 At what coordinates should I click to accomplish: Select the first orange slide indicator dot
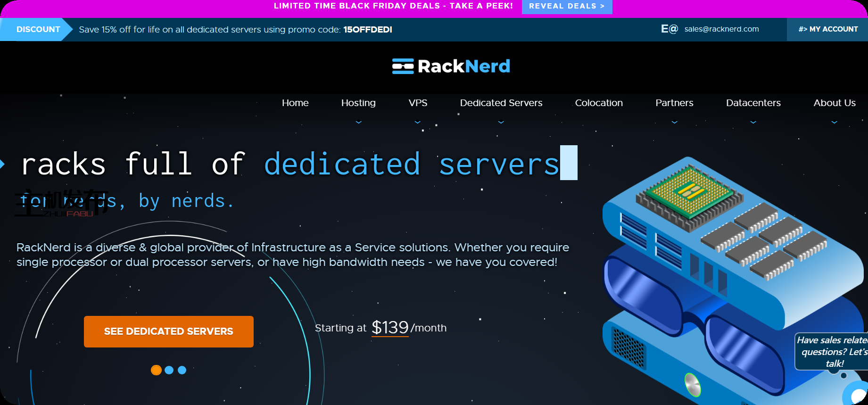click(x=156, y=370)
